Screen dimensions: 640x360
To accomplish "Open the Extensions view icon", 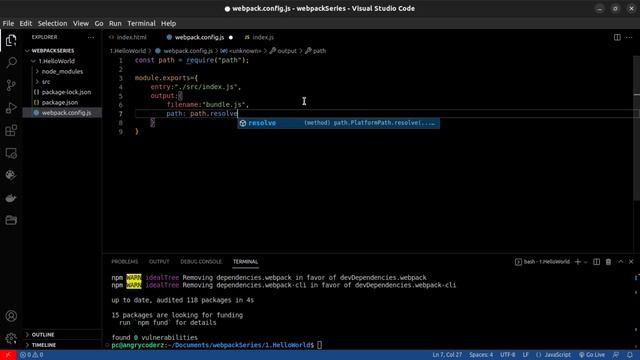I will (x=11, y=131).
